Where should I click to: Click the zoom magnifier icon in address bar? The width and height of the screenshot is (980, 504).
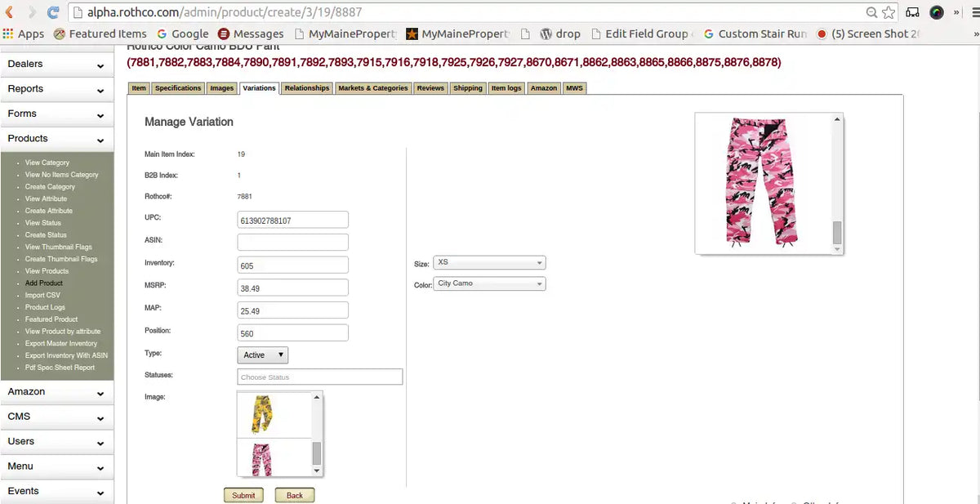pyautogui.click(x=871, y=12)
